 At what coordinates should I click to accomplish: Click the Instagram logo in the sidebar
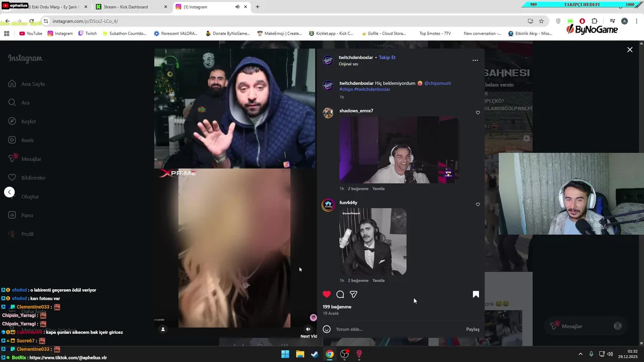pos(25,58)
